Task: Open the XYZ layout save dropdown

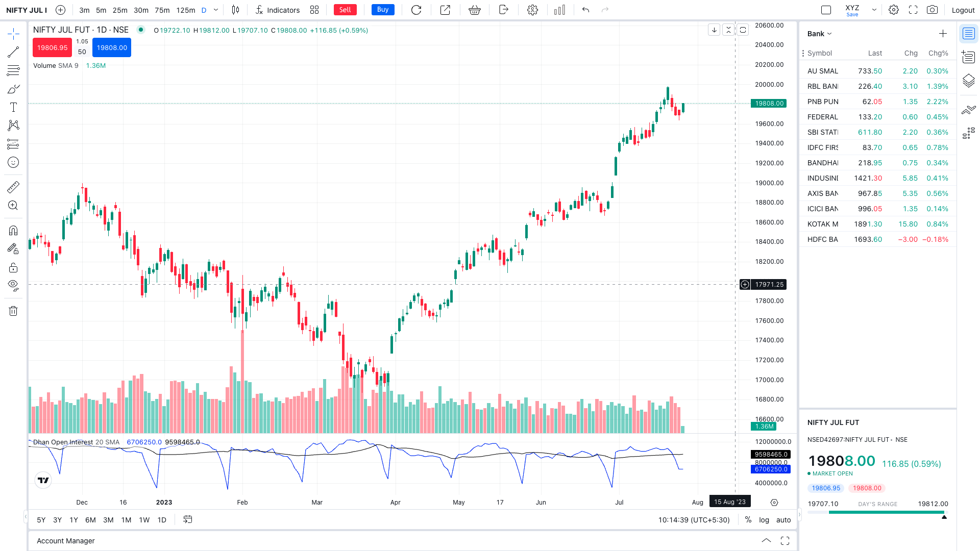Action: [x=874, y=10]
